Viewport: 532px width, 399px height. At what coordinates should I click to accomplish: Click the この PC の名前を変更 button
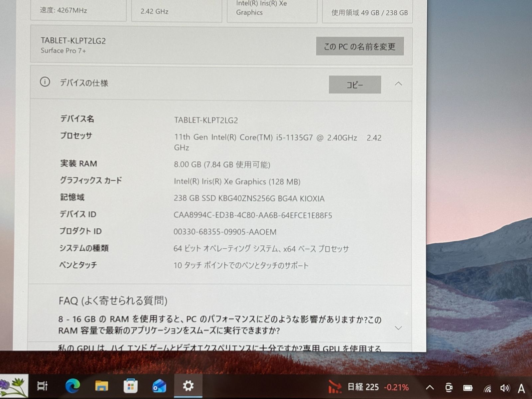[360, 46]
